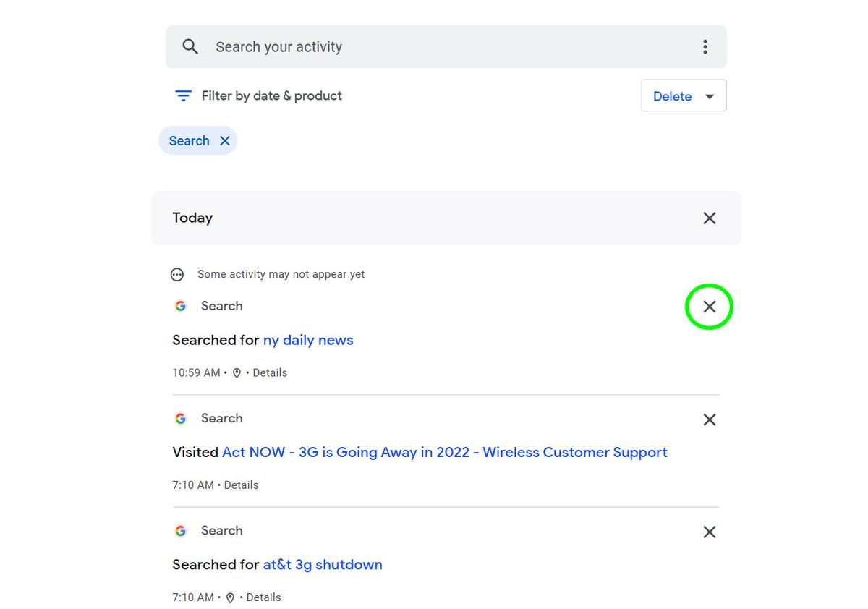Dismiss the entire Today activity group

709,218
